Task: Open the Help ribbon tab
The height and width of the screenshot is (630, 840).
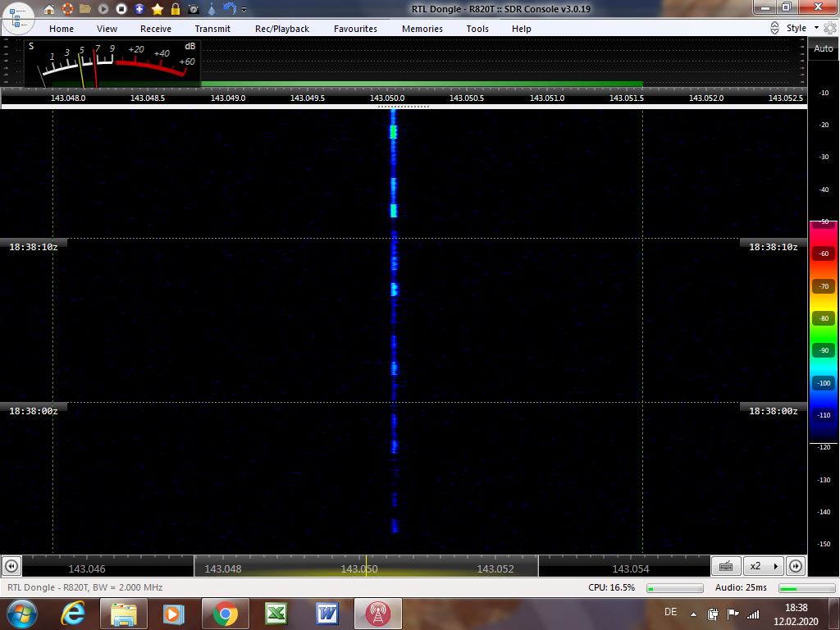Action: coord(521,29)
